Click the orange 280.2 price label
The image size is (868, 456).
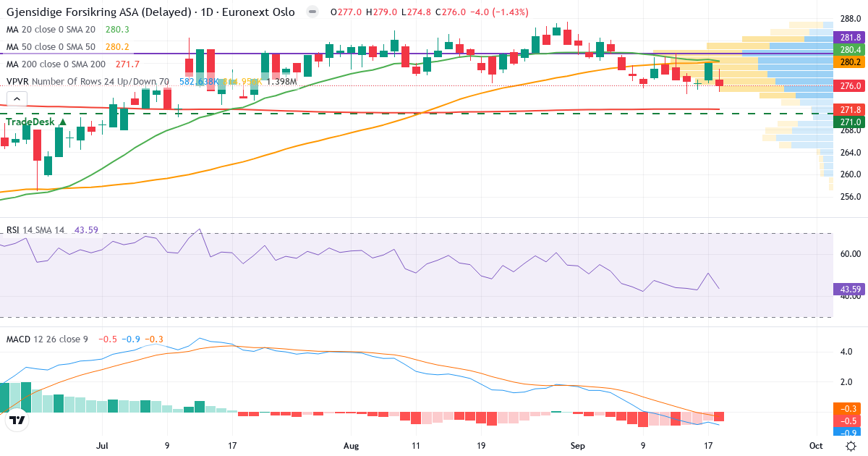850,63
